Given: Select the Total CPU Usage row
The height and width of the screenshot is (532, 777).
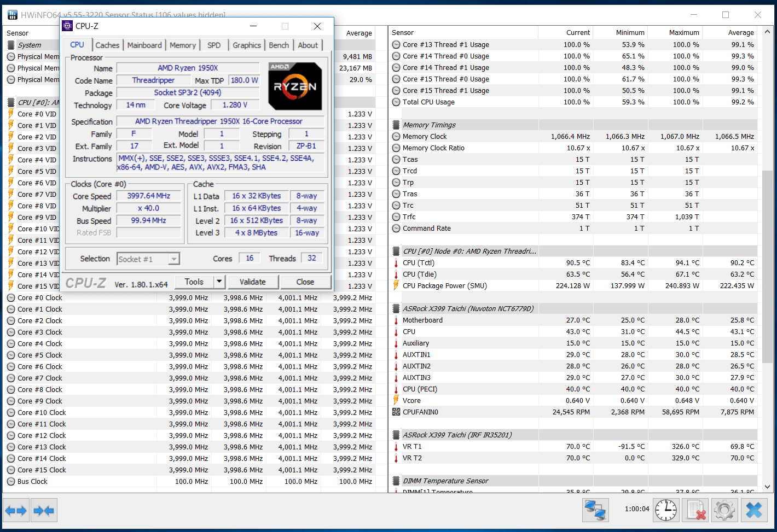Looking at the screenshot, I should pos(573,102).
